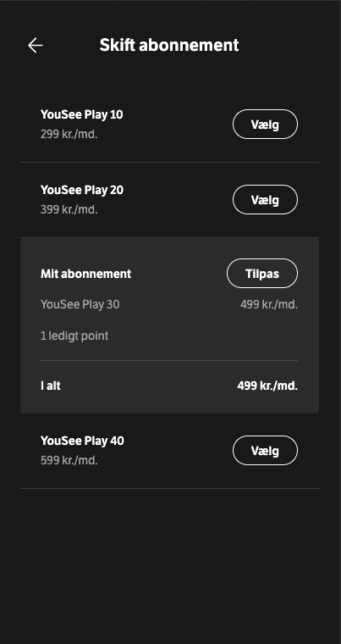
Task: Click the 1 ledigt point text
Action: [x=74, y=336]
